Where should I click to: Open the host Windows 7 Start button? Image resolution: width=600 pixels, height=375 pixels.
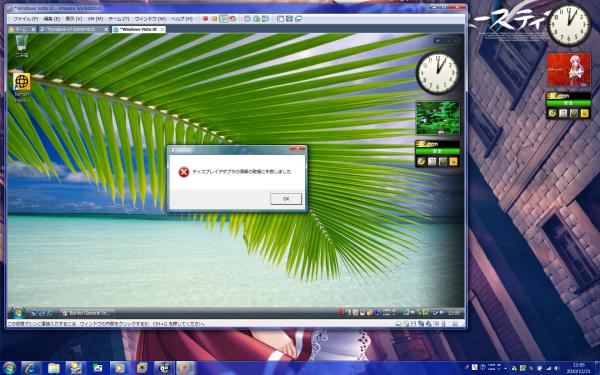click(x=9, y=368)
